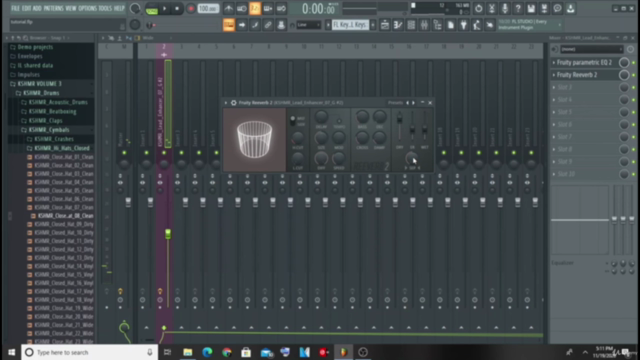Open the PATTERNS menu
This screenshot has width=640, height=360.
[53, 8]
